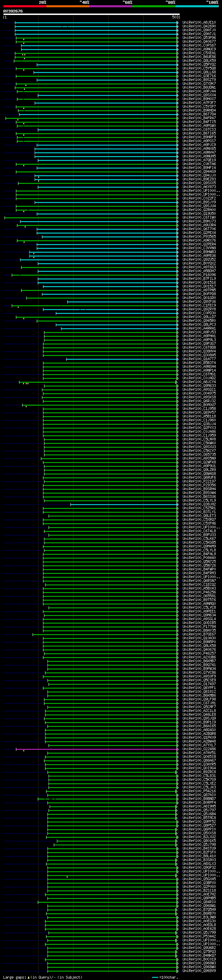Open hit UniRef100_A8JE10
Viewport: 222px width, 980px height.
[199, 23]
